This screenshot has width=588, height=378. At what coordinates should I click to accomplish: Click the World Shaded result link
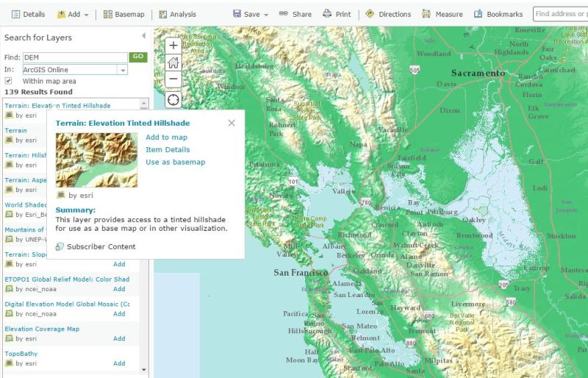click(26, 205)
